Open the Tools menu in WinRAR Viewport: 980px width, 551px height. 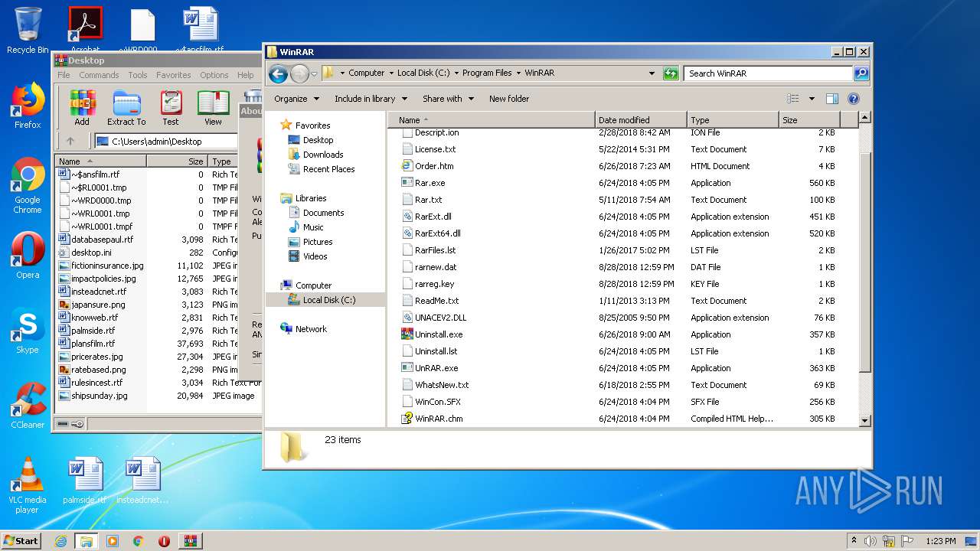138,75
